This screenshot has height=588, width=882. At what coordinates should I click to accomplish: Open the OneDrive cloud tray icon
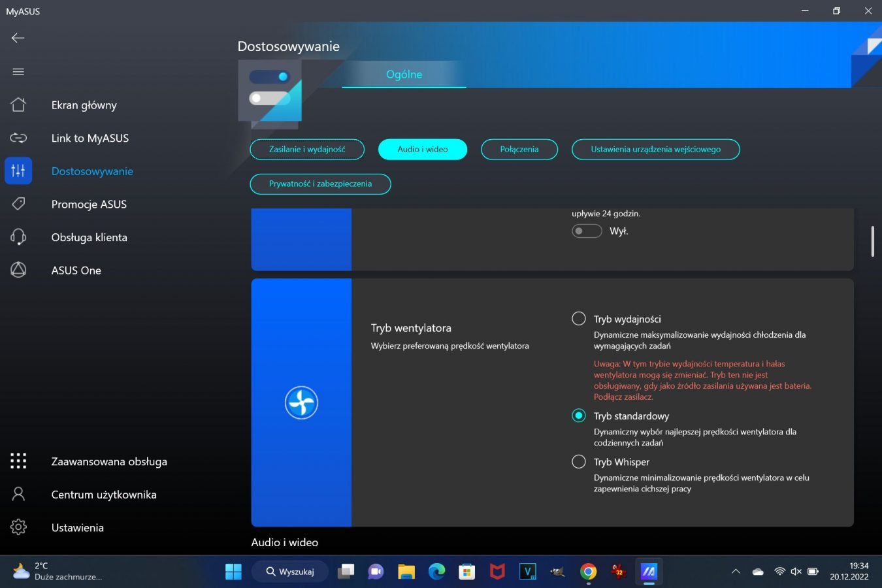point(758,572)
